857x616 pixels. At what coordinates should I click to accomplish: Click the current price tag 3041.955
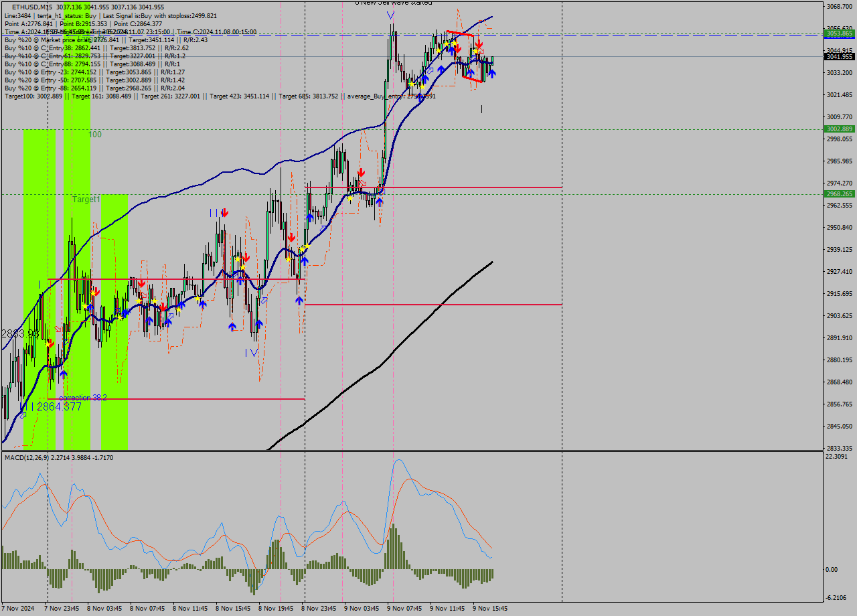839,57
